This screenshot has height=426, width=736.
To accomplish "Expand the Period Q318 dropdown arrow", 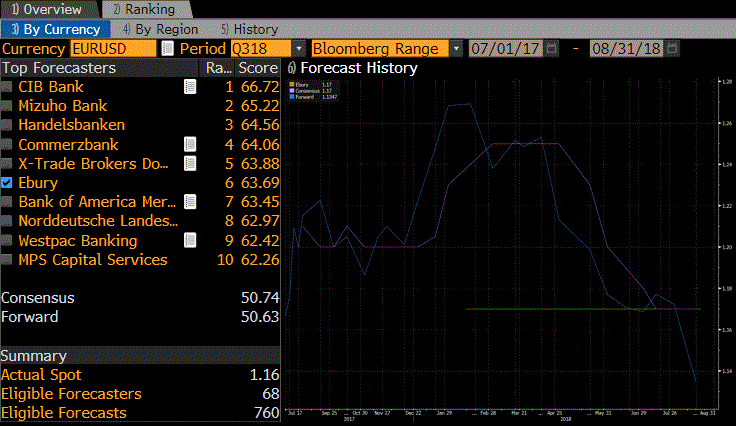I will coord(299,48).
